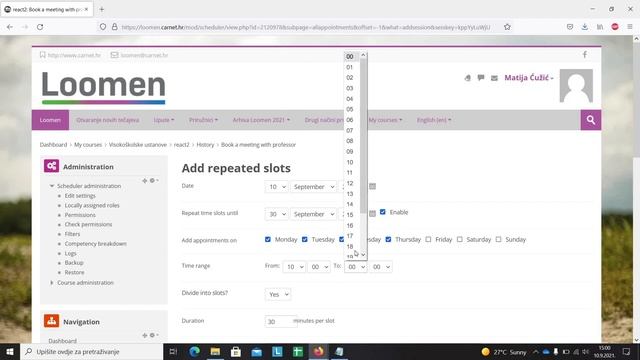Click the Administration block icon
Image resolution: width=640 pixels, height=360 pixels.
[51, 166]
